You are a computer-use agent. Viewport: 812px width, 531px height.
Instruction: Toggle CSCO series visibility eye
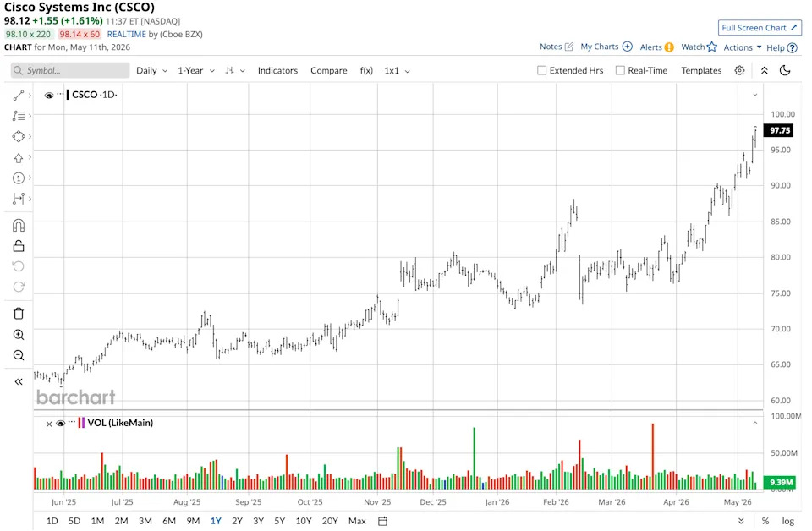(x=49, y=96)
